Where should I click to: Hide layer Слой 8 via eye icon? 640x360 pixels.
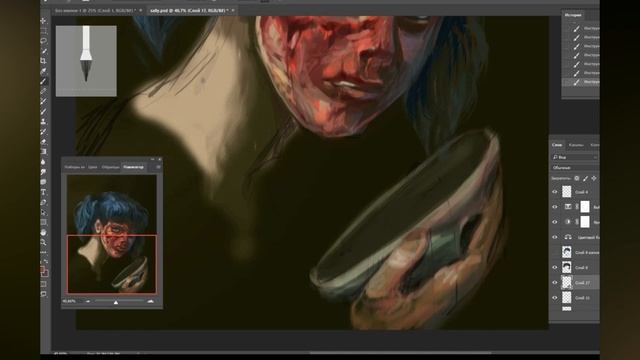pyautogui.click(x=555, y=267)
